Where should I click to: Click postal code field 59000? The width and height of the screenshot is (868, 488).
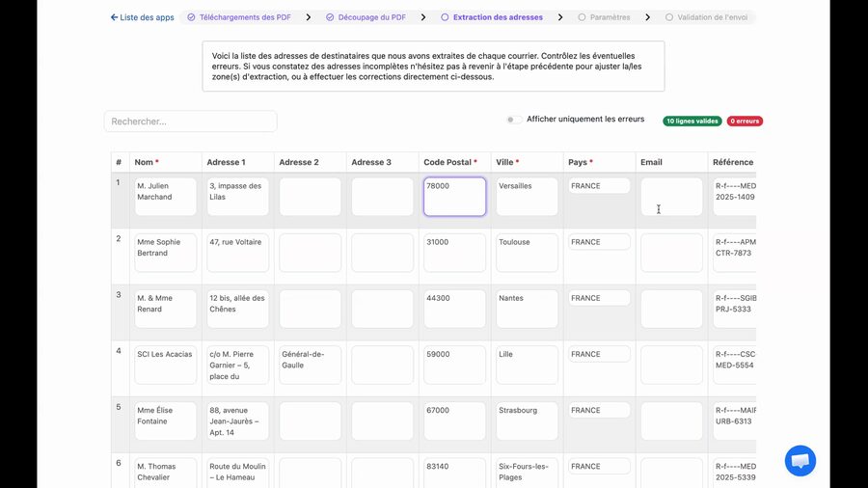[454, 366]
